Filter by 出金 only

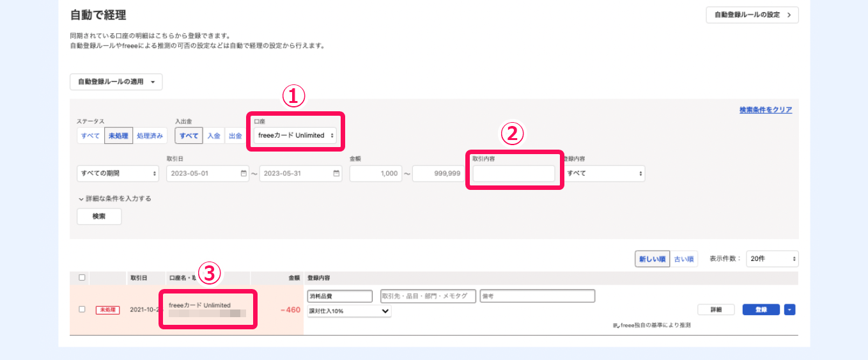pos(235,136)
